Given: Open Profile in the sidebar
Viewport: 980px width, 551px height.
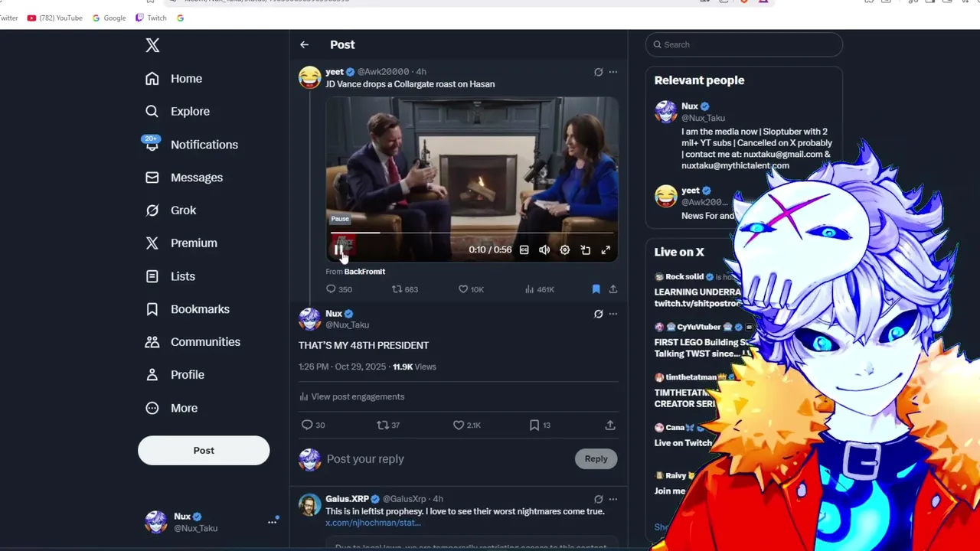Looking at the screenshot, I should click(x=175, y=374).
